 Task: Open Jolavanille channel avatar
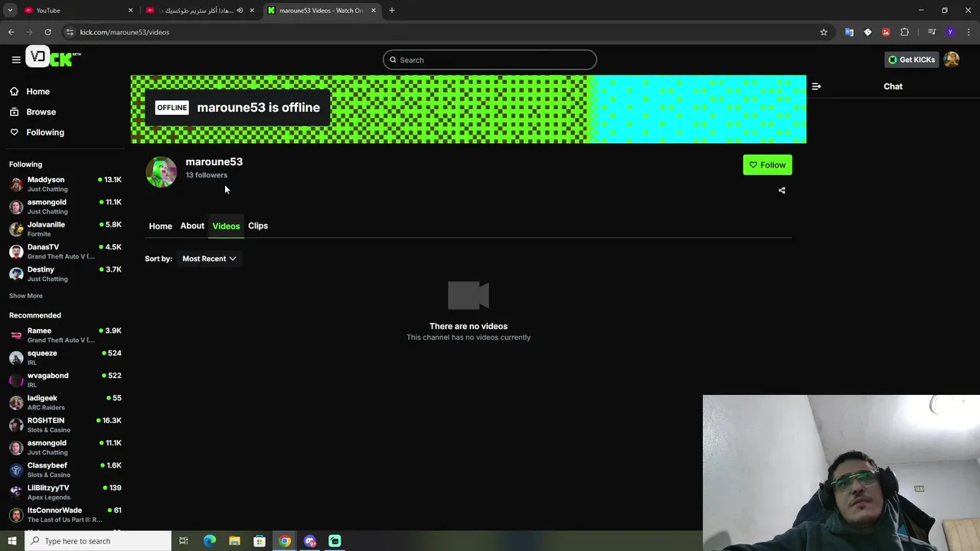point(16,229)
